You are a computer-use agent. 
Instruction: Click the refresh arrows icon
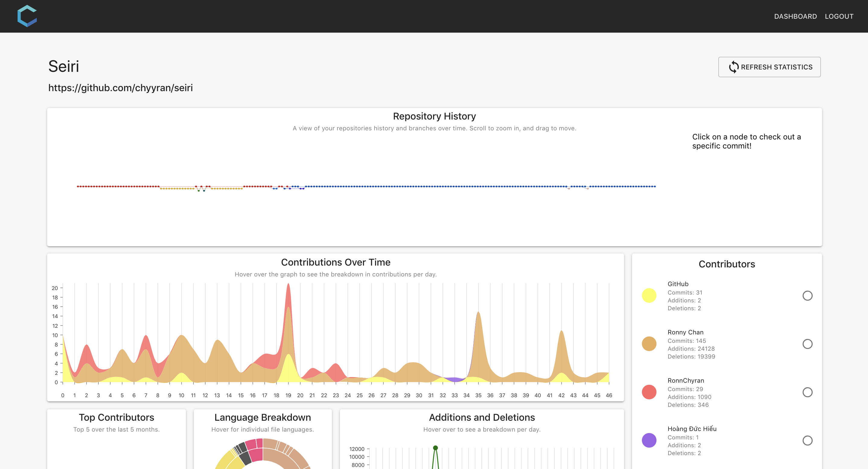(x=734, y=67)
